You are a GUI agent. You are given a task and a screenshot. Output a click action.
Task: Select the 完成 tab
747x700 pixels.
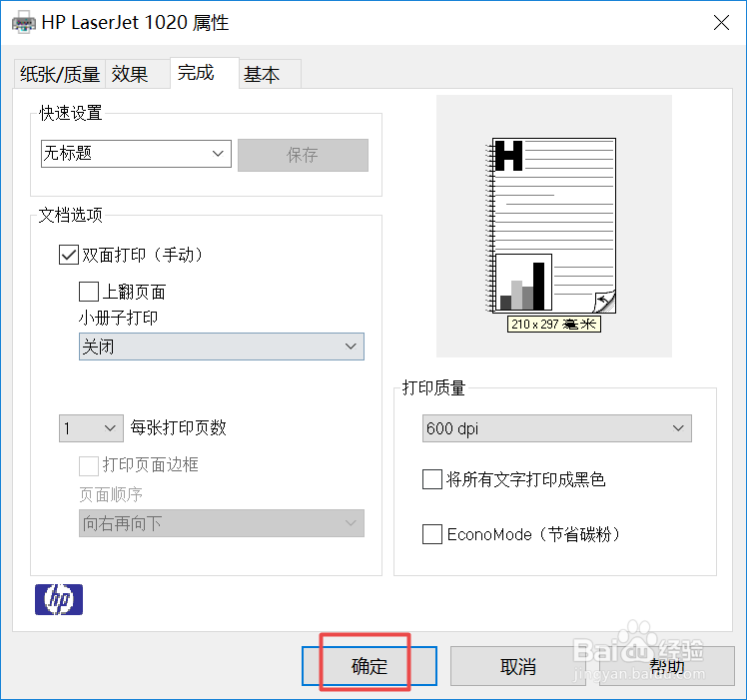(x=205, y=73)
